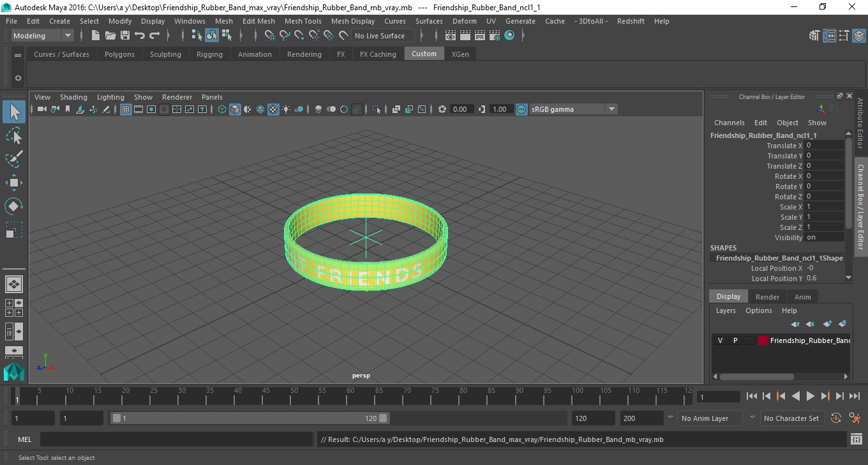Enable snap to points magnet icon
The width and height of the screenshot is (868, 465).
299,36
